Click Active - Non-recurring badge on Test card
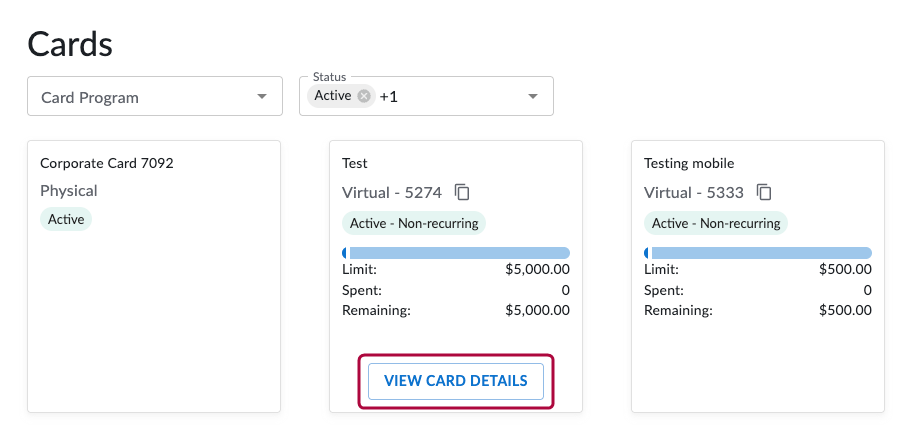 pyautogui.click(x=414, y=223)
